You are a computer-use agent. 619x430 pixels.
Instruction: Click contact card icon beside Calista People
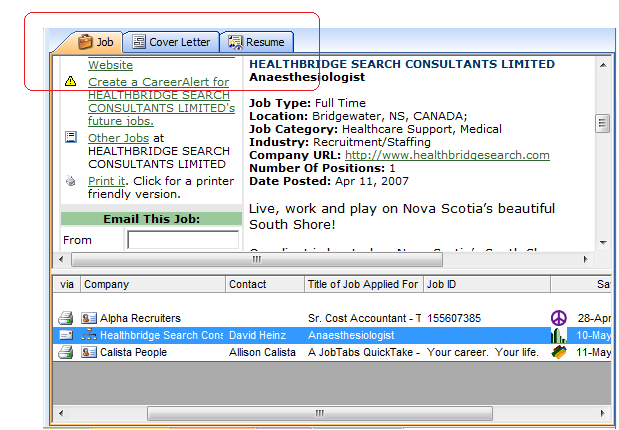[x=88, y=352]
